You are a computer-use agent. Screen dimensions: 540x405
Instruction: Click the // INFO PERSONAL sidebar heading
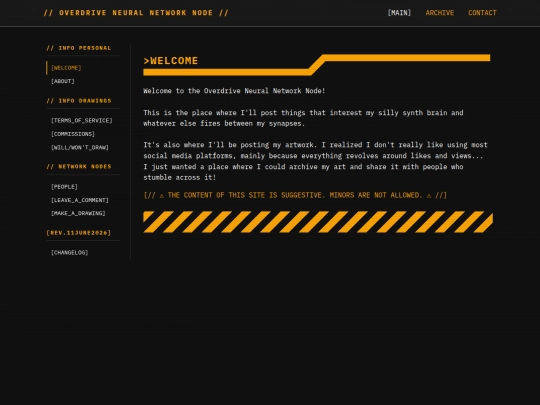(x=79, y=48)
